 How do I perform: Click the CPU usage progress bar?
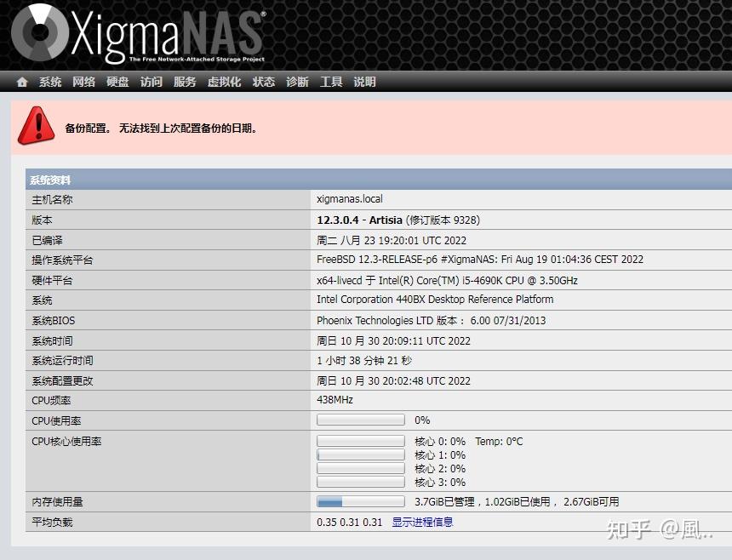[359, 420]
